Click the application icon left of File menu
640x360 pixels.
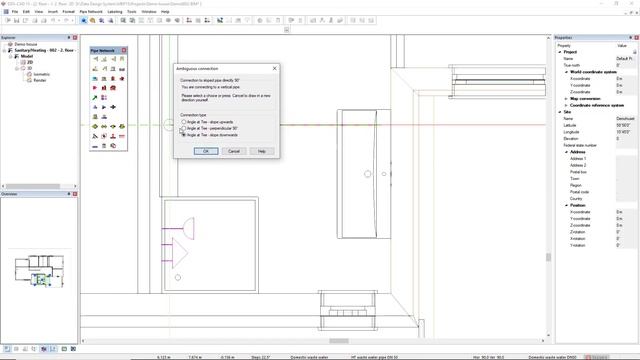click(6, 12)
